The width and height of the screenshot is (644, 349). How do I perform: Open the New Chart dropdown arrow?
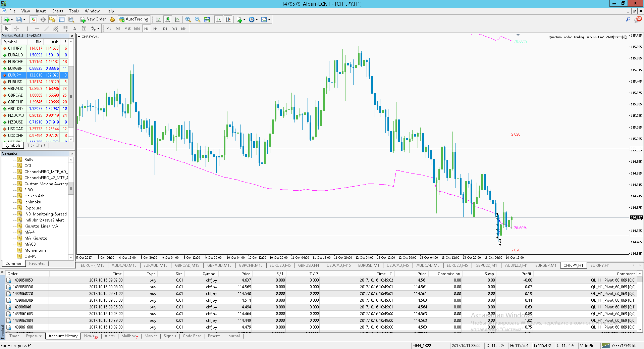click(12, 19)
